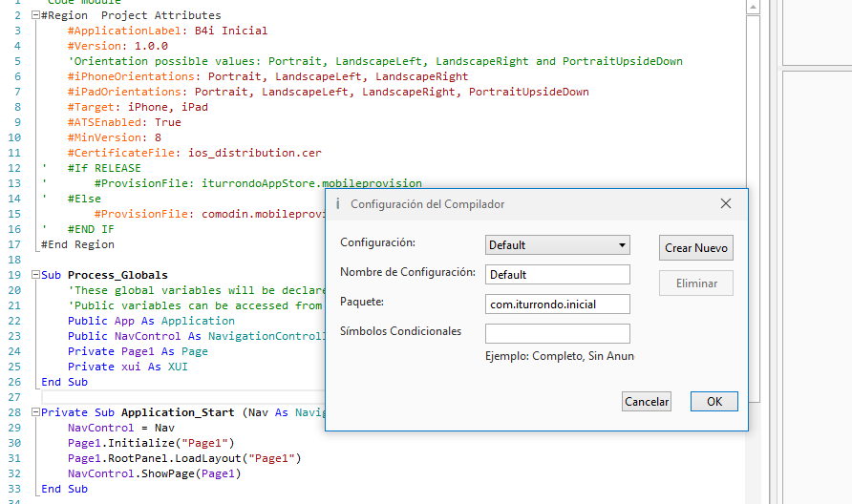This screenshot has height=504, width=852.
Task: Close the Configuración del Compilador dialog
Action: 725,204
